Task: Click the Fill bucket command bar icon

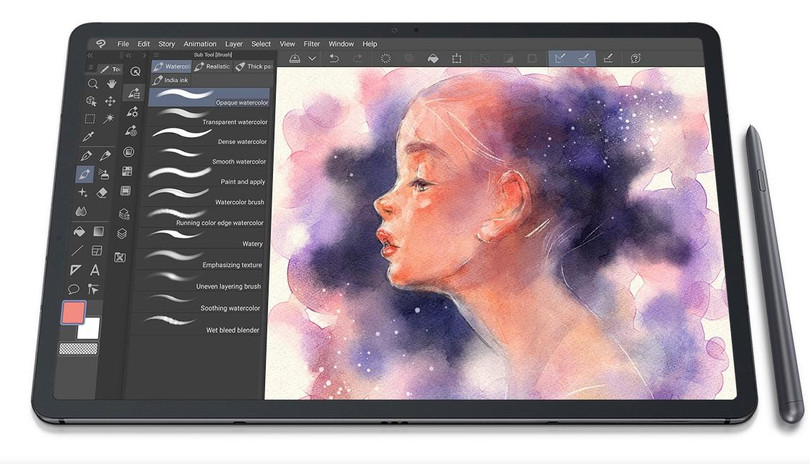Action: tap(433, 58)
